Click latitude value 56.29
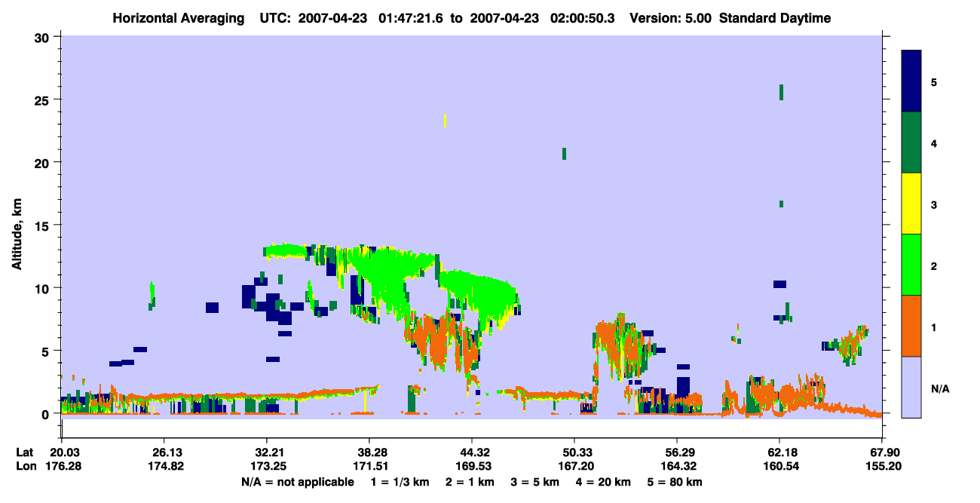 tap(677, 452)
